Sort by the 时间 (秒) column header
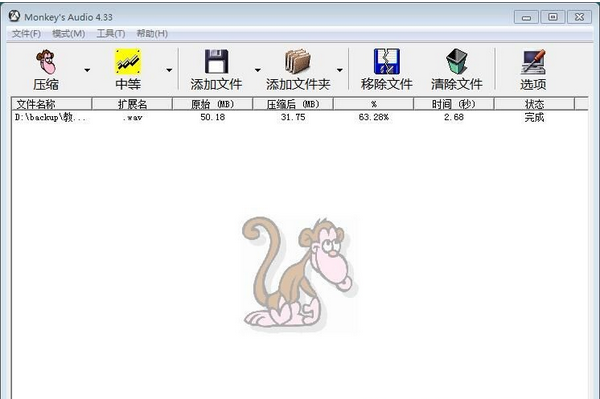The height and width of the screenshot is (399, 600). coord(454,104)
